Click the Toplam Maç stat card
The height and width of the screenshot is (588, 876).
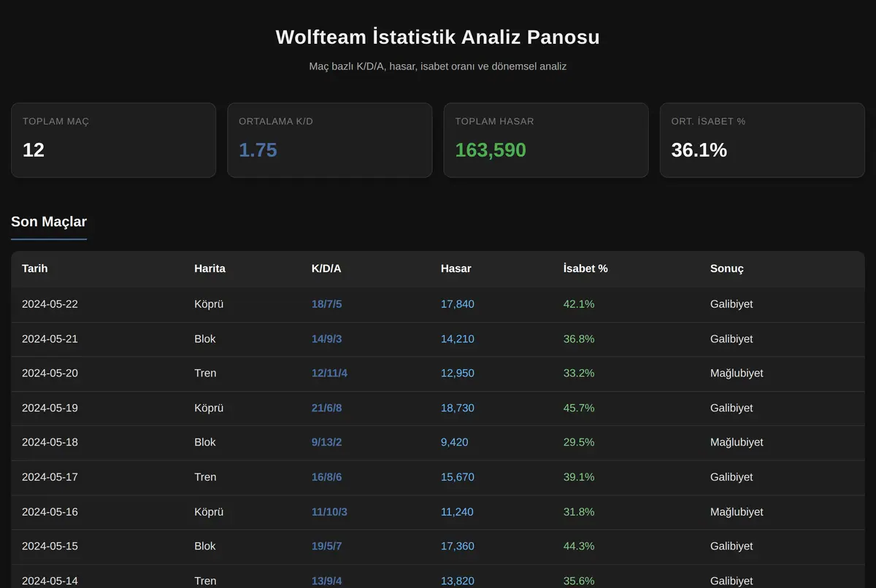(113, 140)
